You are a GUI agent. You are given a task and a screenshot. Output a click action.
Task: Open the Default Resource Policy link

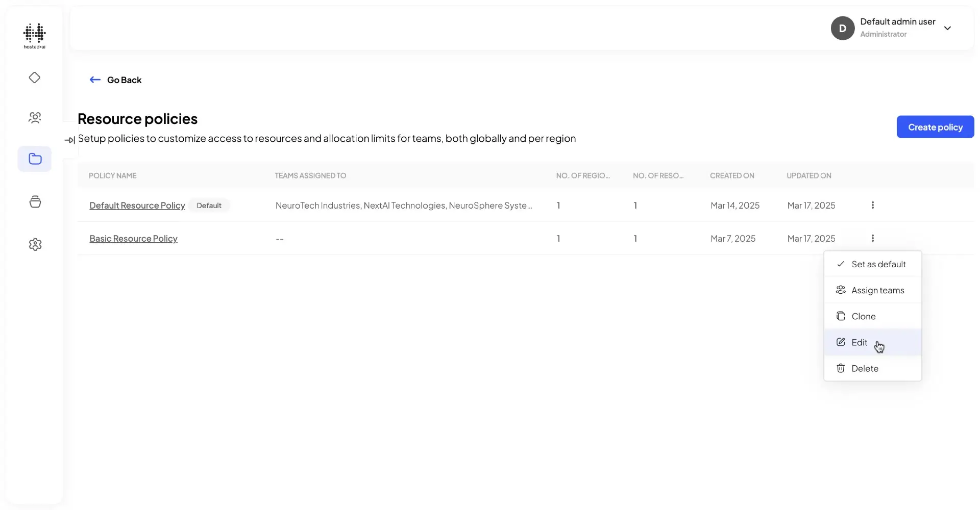(137, 205)
